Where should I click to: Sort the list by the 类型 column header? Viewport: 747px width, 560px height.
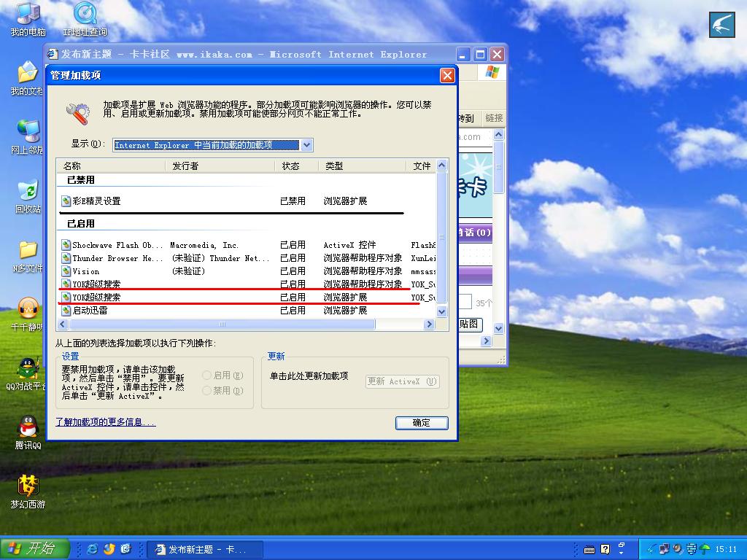(362, 166)
